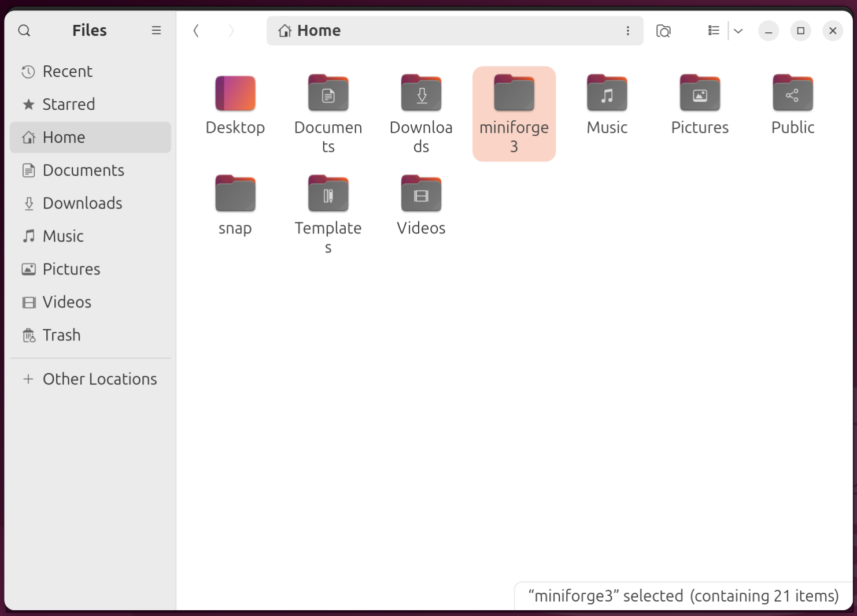This screenshot has height=616, width=857.
Task: Open Trash in the sidebar
Action: point(90,335)
